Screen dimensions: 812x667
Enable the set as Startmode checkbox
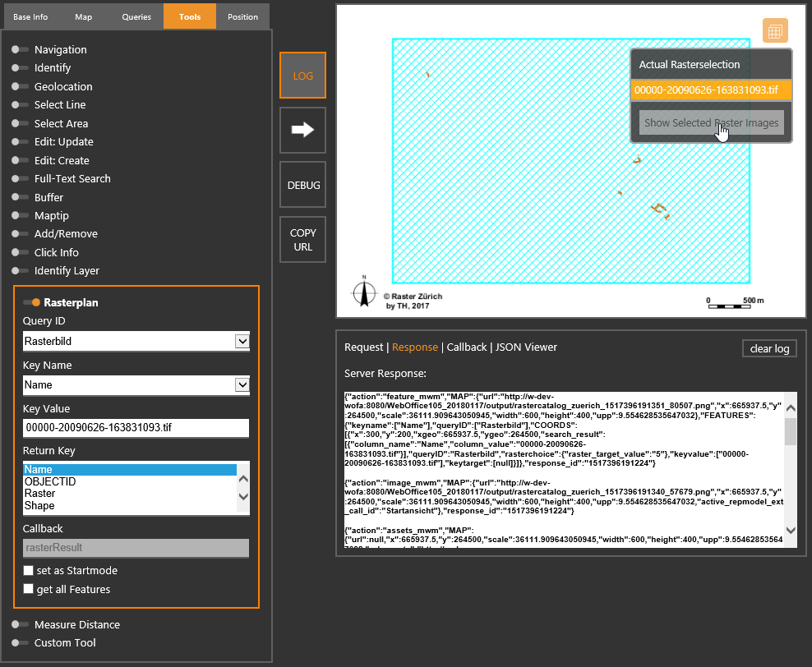coord(28,570)
